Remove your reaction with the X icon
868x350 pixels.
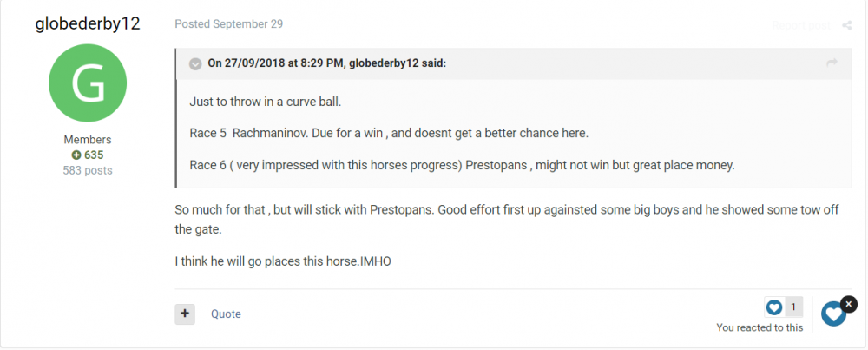coord(849,304)
